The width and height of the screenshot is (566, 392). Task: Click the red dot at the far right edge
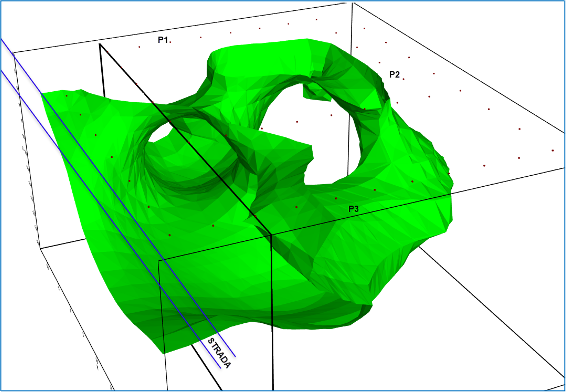pyautogui.click(x=553, y=151)
